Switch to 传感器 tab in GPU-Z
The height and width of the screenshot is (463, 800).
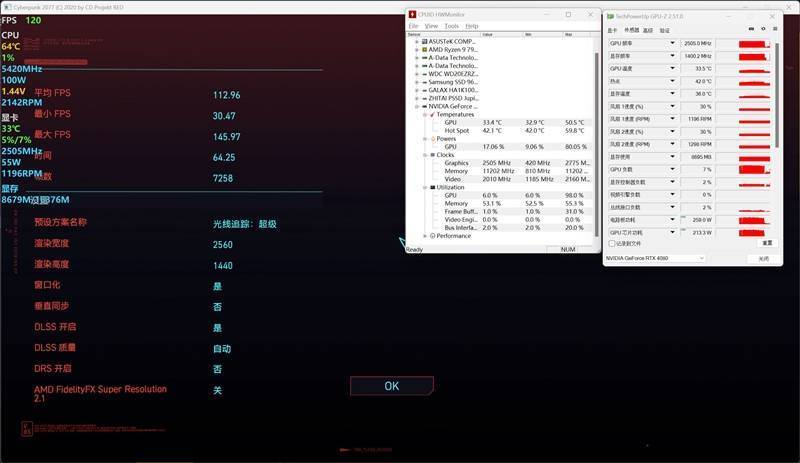632,31
